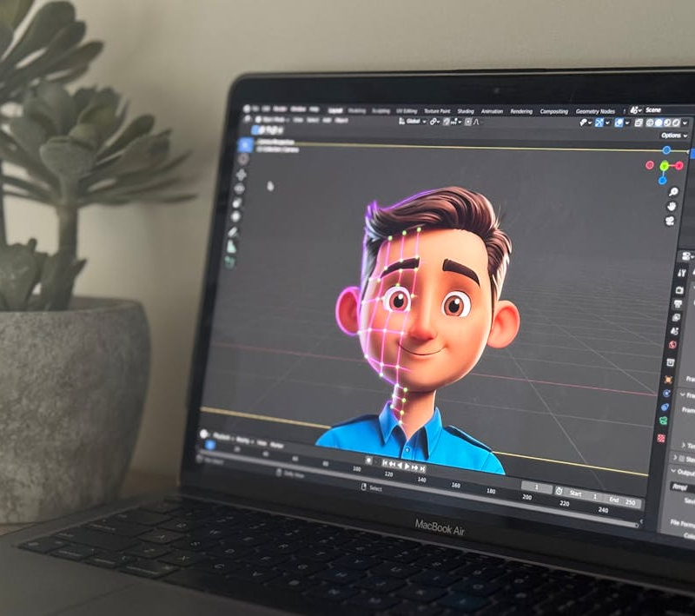Screen dimensions: 695x616
Task: Play the animation forward
Action: coord(407,467)
